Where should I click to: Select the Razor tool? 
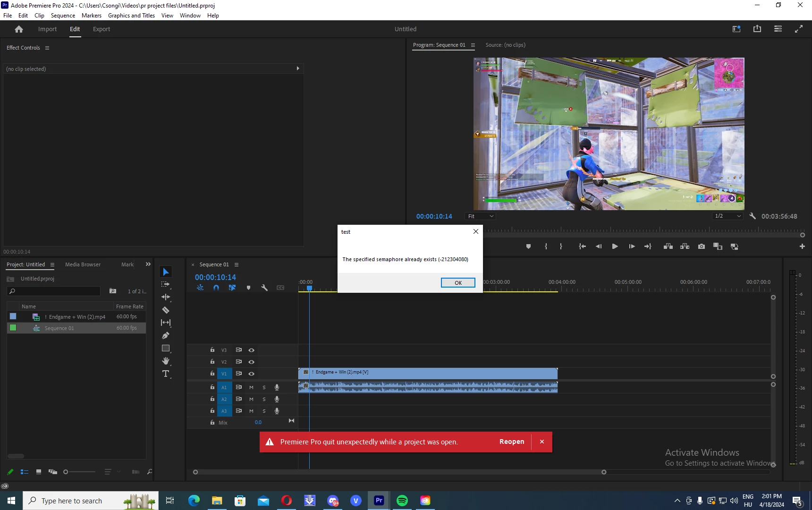tap(166, 310)
